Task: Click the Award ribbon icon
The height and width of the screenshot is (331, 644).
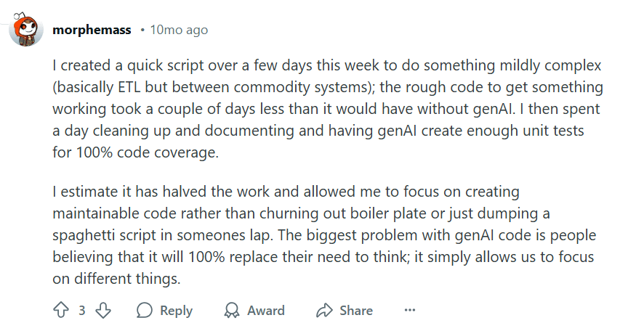Action: 232,311
